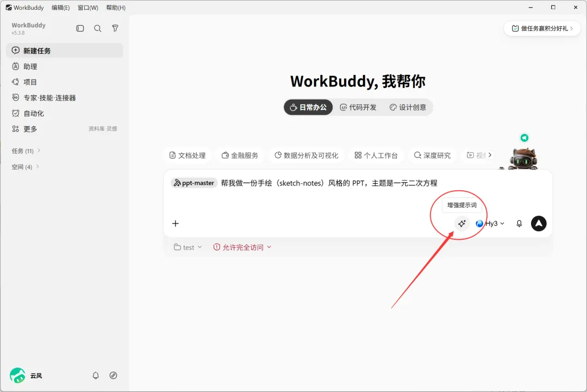Choose the 个人工作台 chip
Screen dimensions: 587x392
[x=376, y=155]
